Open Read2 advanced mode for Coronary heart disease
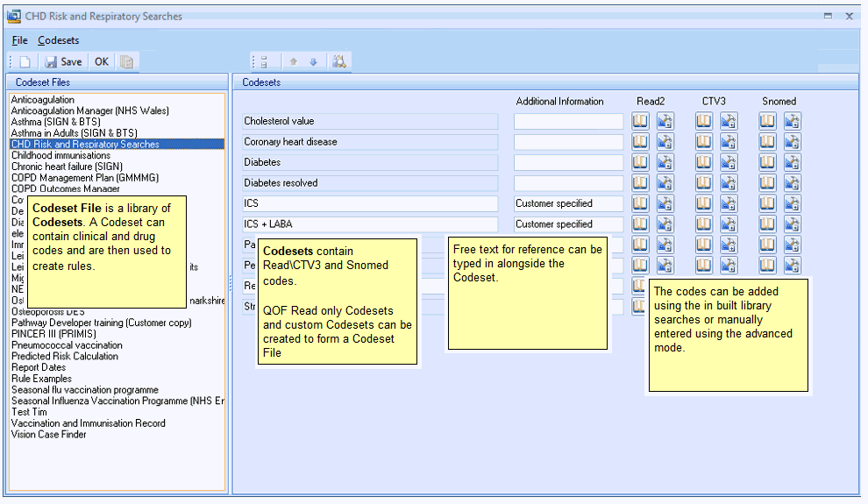The width and height of the screenshot is (868, 504). coord(665,142)
